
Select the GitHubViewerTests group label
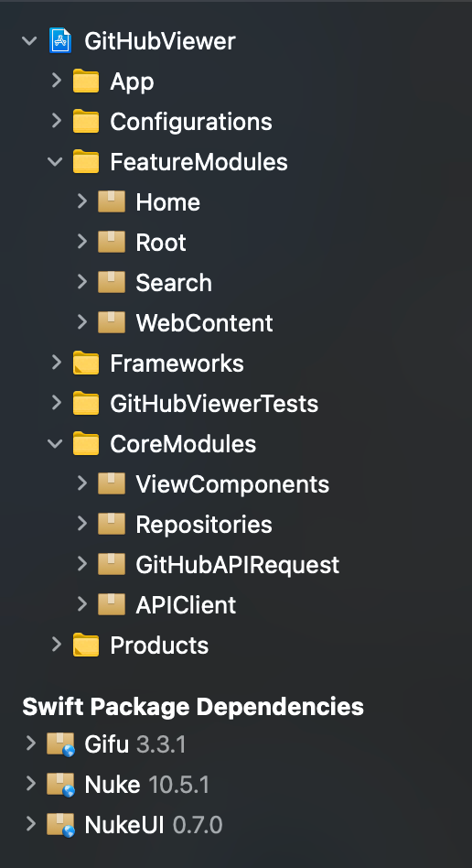click(214, 404)
